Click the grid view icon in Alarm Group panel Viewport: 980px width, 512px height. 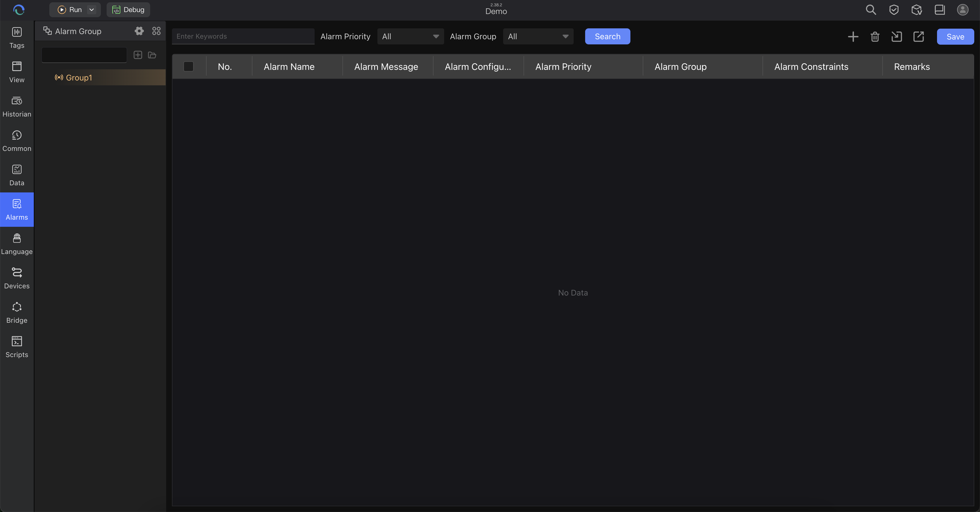pos(156,31)
